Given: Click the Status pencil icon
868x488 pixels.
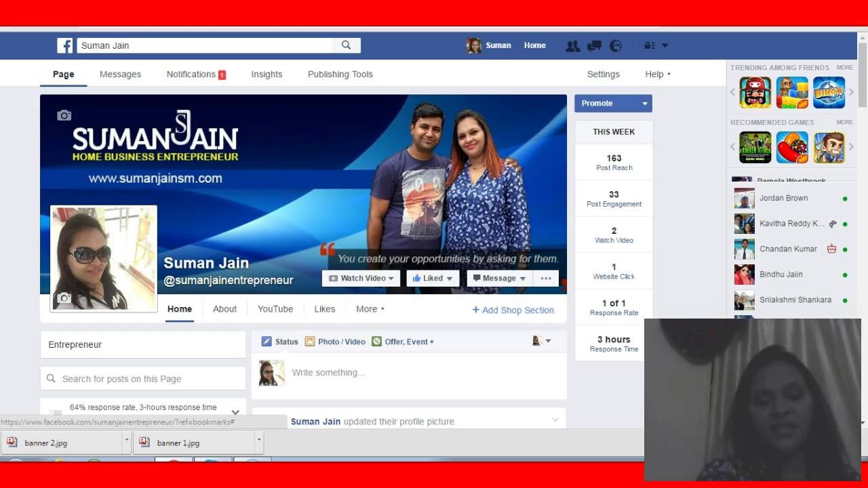Looking at the screenshot, I should (x=267, y=342).
